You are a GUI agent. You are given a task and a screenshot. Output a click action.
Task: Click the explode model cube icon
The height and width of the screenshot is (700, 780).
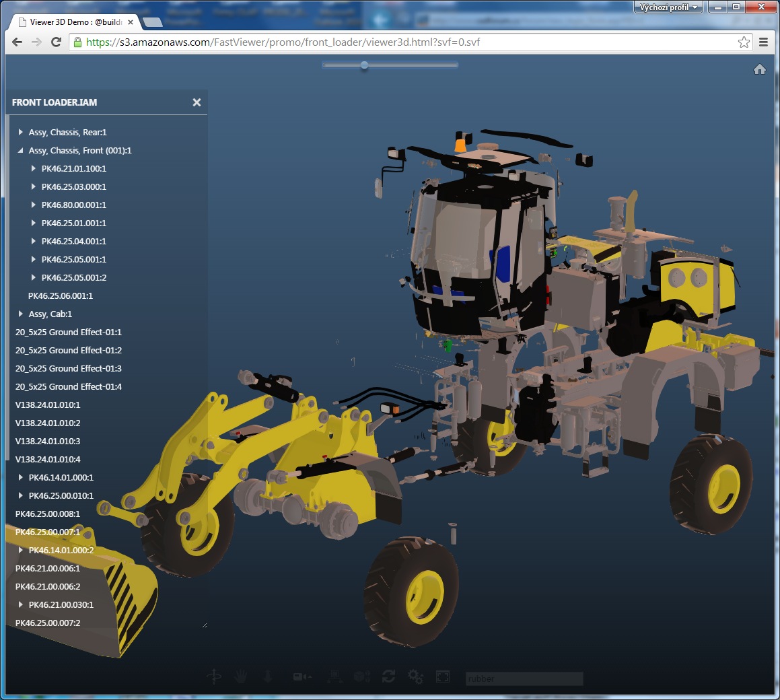(362, 677)
